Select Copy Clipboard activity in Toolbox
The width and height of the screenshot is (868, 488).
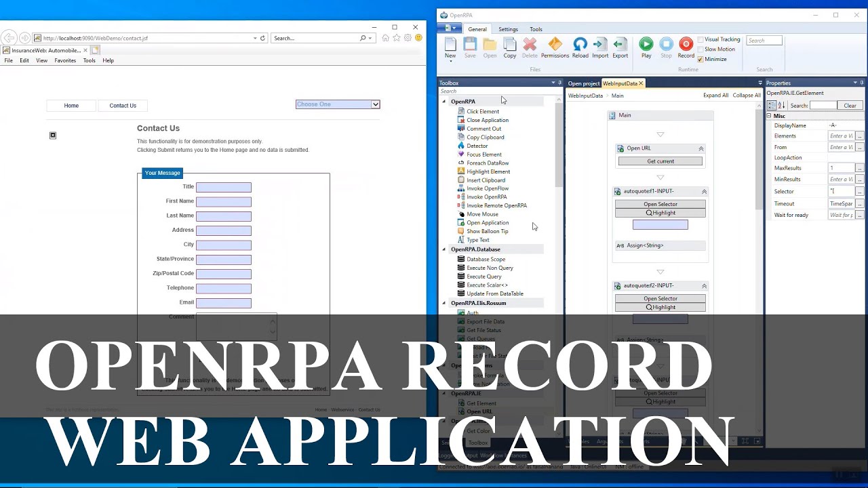[x=485, y=137]
